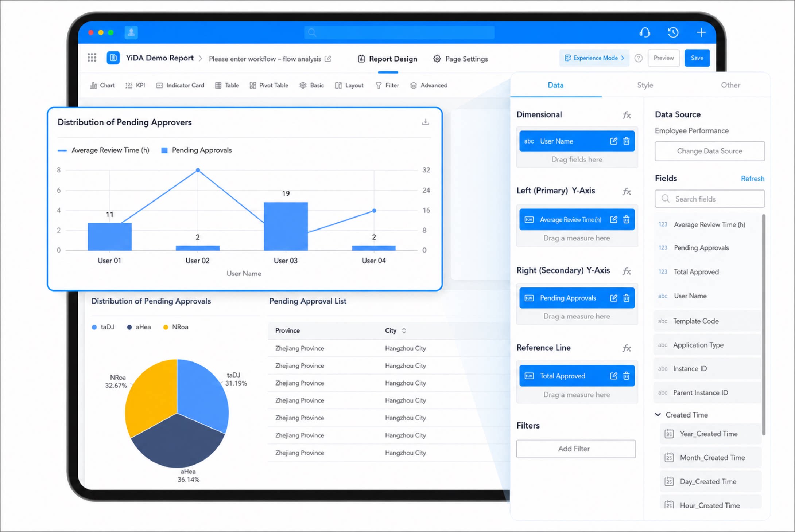Open the history clock icon
Viewport: 795px width, 532px height.
tap(673, 32)
